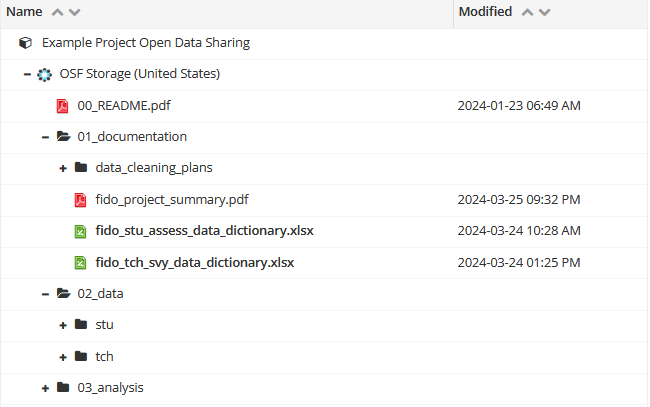Expand the data_cleaning_plans folder
Viewport: 650px width, 407px height.
pyautogui.click(x=63, y=168)
